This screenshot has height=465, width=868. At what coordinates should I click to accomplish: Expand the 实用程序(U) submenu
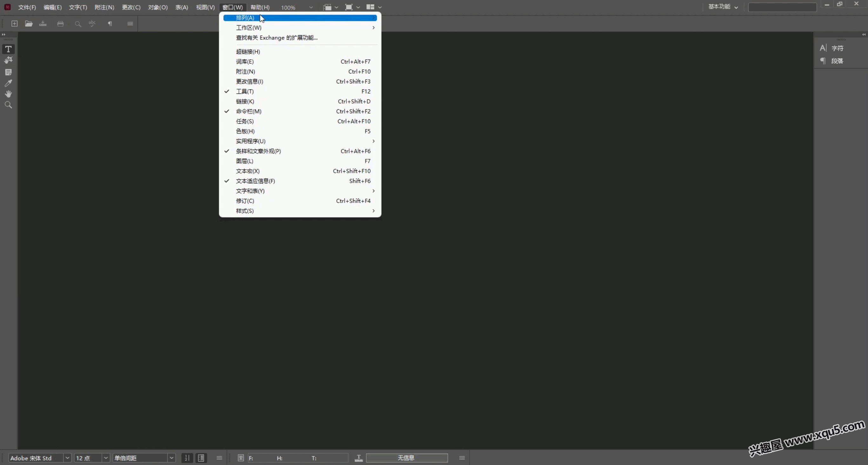(300, 141)
